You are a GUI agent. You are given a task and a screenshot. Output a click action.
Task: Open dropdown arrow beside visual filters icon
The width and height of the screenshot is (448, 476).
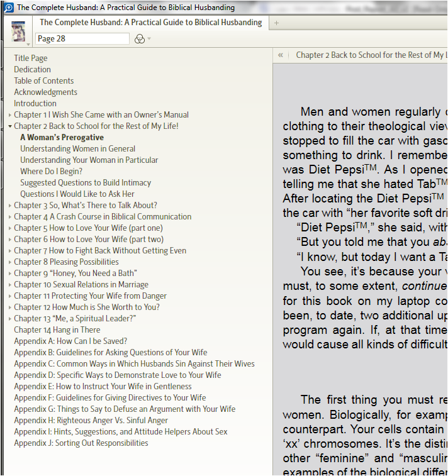pyautogui.click(x=149, y=39)
